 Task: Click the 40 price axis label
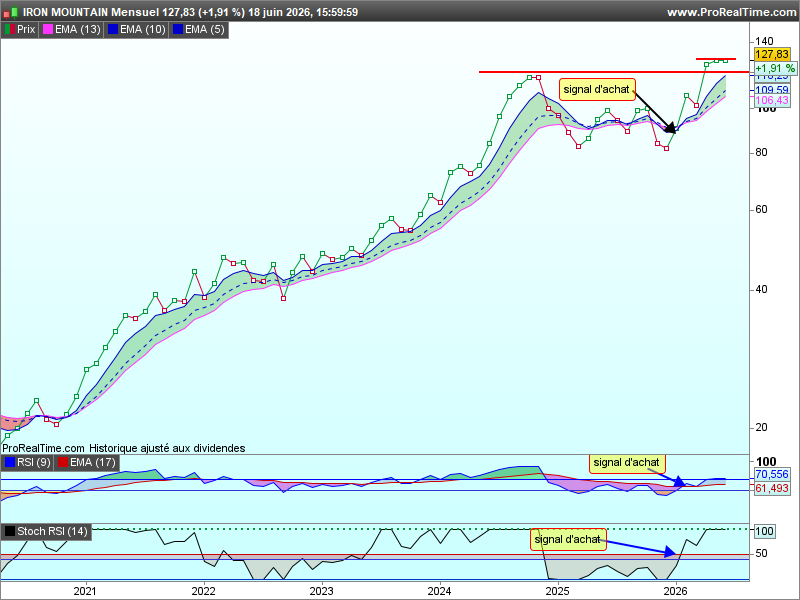(x=761, y=289)
